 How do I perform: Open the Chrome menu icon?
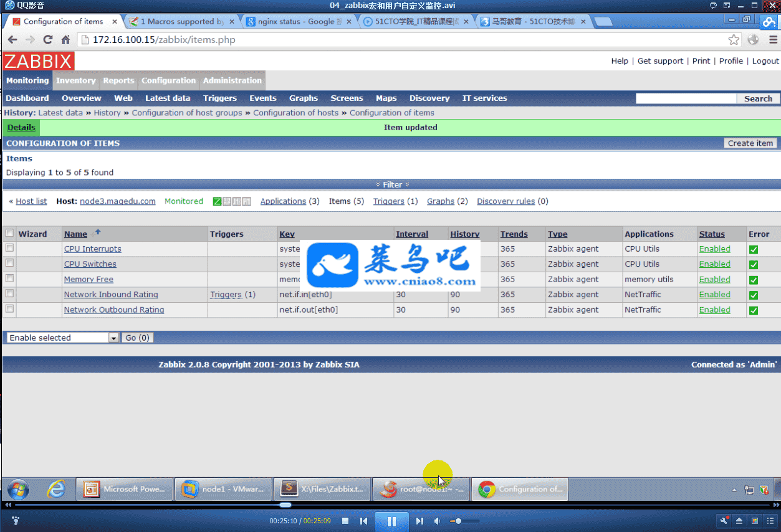[x=773, y=40]
